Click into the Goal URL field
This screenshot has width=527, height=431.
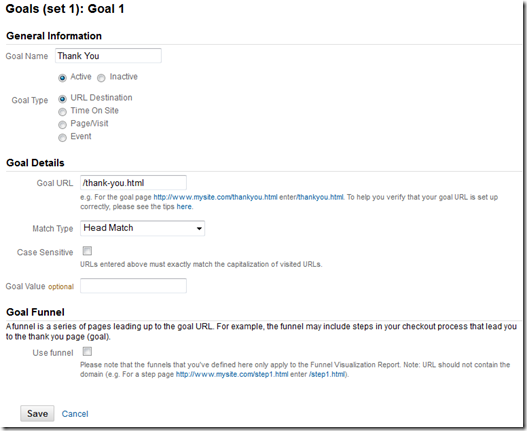click(133, 183)
